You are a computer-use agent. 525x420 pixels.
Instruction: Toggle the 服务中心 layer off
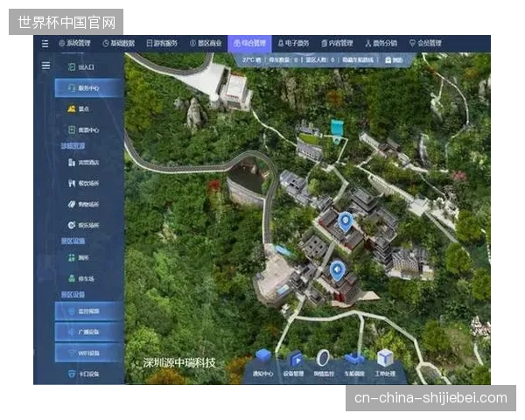(x=89, y=87)
